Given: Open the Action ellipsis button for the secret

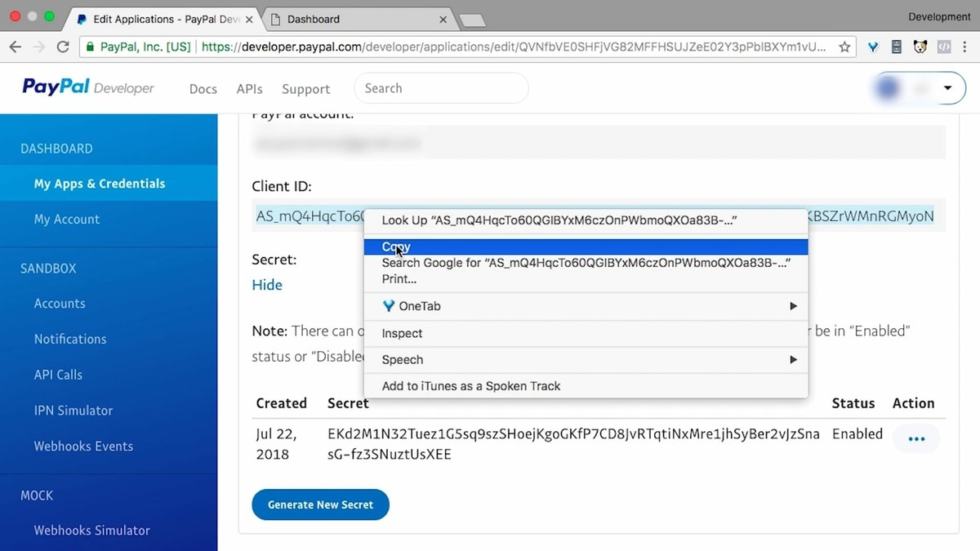Looking at the screenshot, I should tap(916, 439).
